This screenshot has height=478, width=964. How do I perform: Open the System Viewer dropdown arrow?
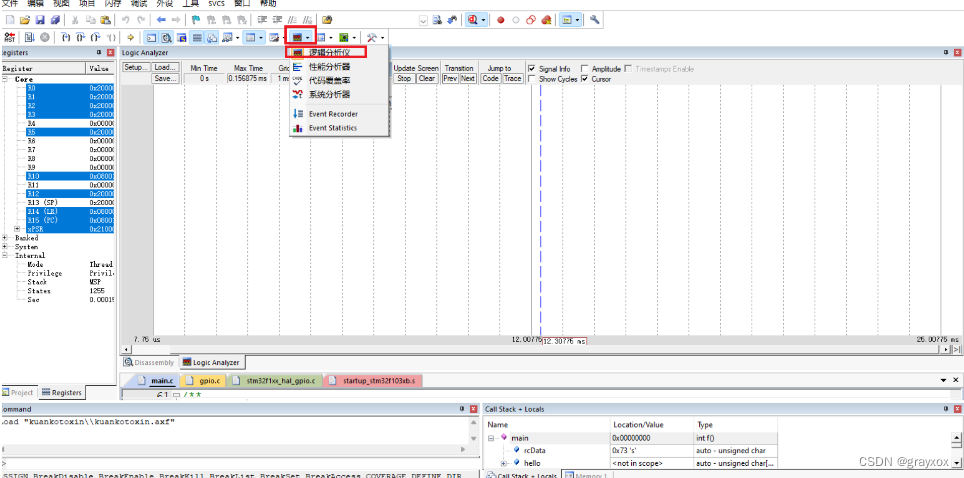pos(355,38)
